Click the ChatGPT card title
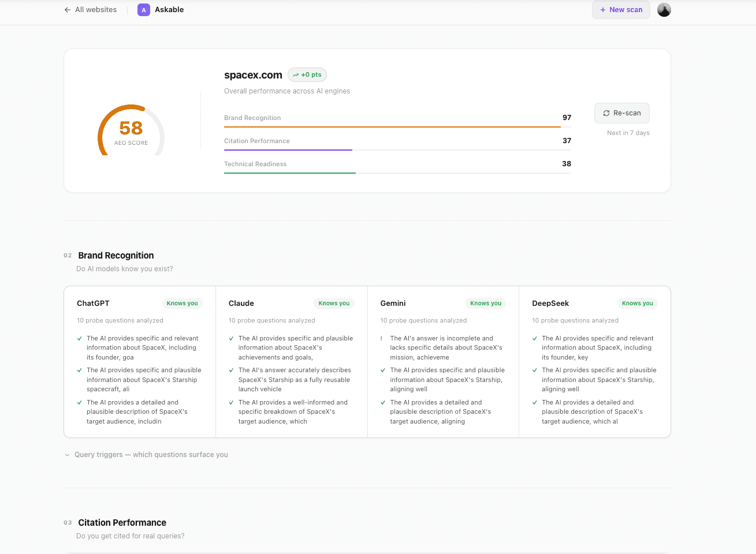 point(93,304)
